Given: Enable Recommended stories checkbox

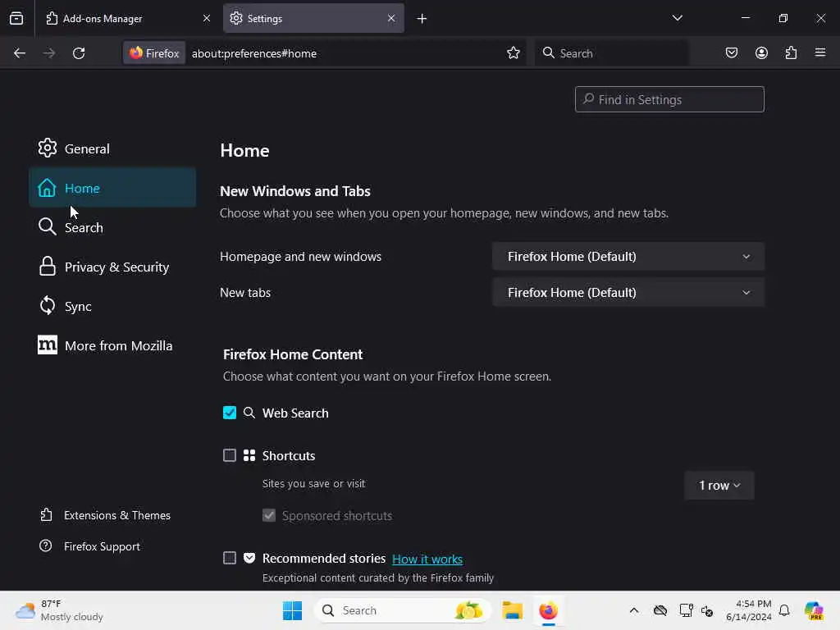Looking at the screenshot, I should pyautogui.click(x=230, y=558).
